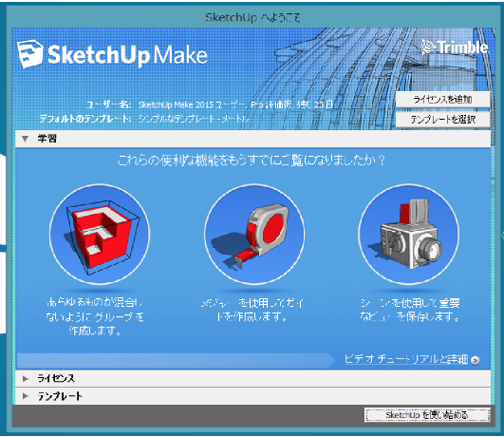Click the tape measure guide caption text

(x=252, y=310)
